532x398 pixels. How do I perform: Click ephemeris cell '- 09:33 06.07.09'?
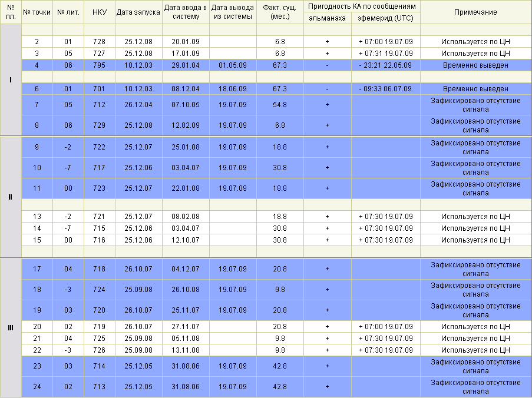pos(385,89)
